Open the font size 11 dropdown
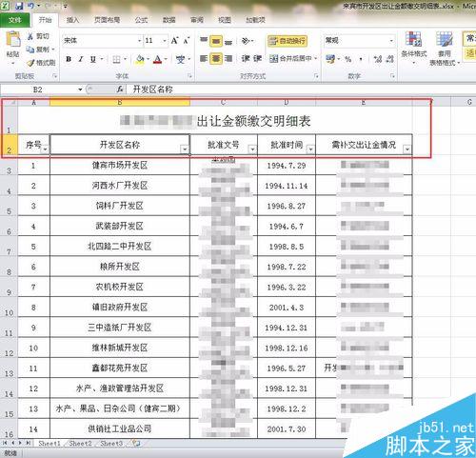476x458 pixels. [x=165, y=41]
